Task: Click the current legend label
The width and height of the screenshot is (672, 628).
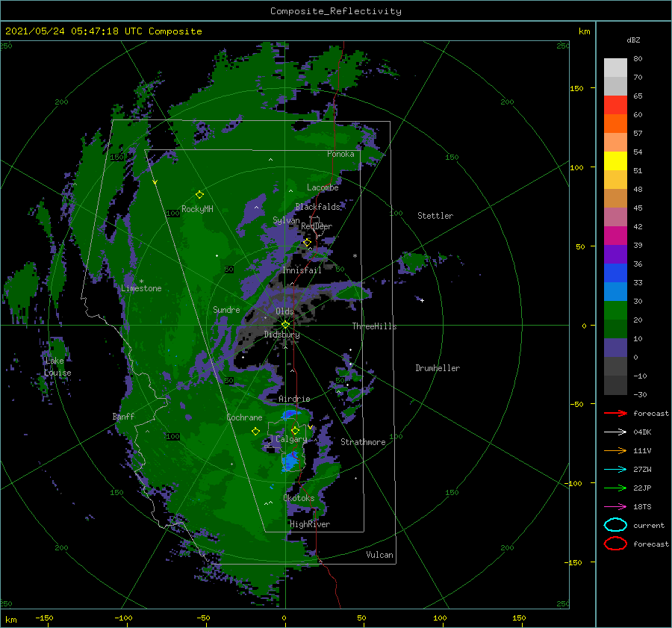Action: (649, 525)
